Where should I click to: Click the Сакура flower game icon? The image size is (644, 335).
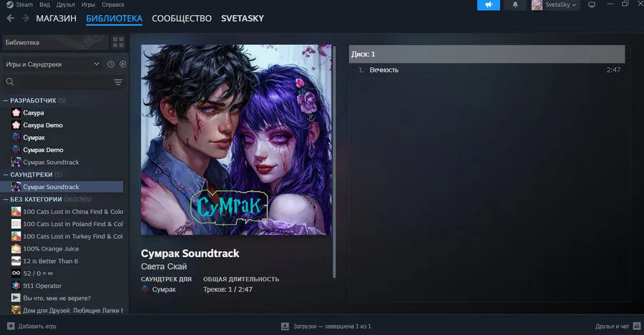click(16, 112)
